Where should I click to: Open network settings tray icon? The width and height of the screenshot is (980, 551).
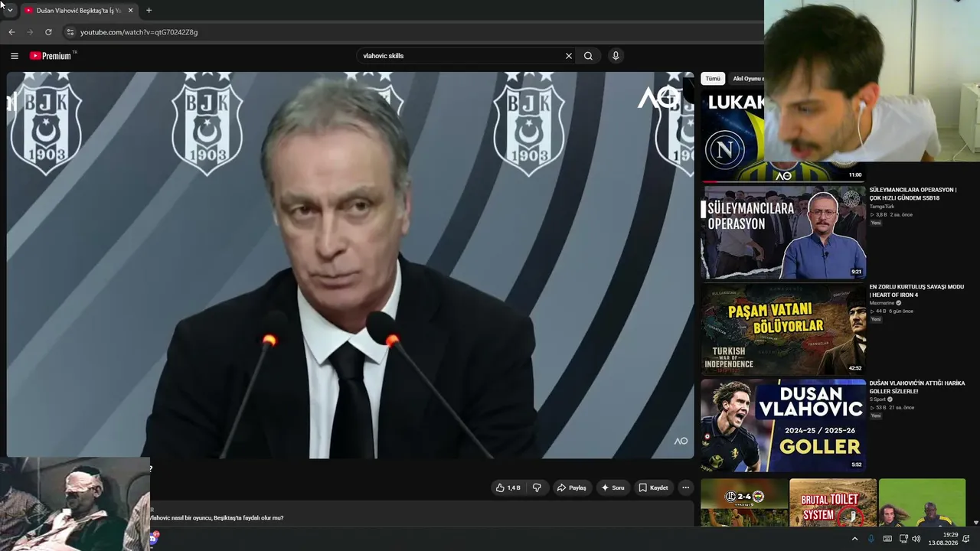pyautogui.click(x=903, y=539)
